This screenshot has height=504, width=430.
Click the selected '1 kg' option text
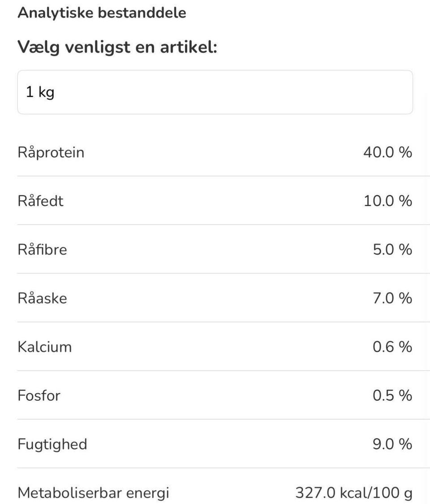tap(40, 92)
